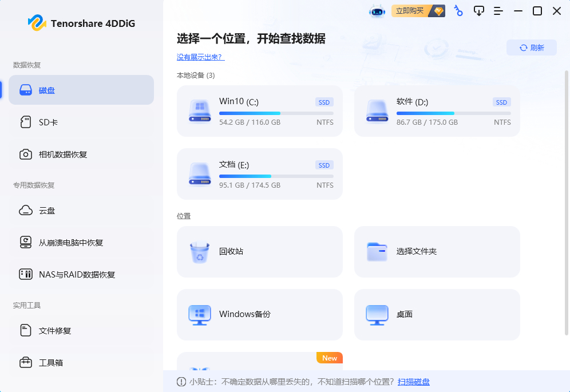Click the Win10 (C:) drive icon
Screen dimensions: 570x392
[x=200, y=111]
